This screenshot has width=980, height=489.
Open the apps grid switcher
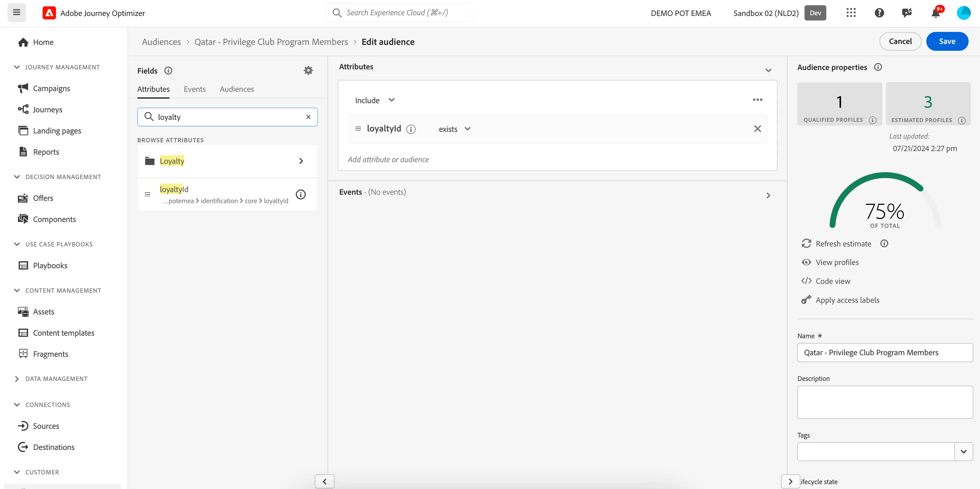[851, 13]
